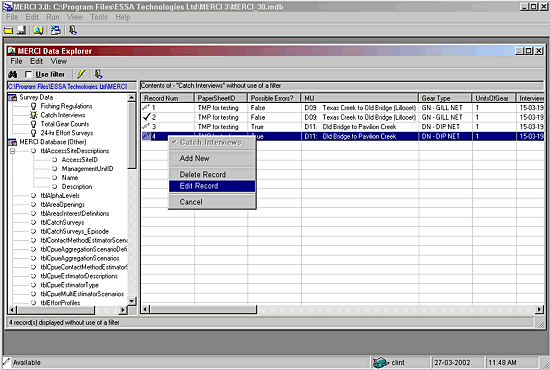Screen dimensions: 550x370
Task: Click the Survey Data node icon
Action: [x=12, y=97]
